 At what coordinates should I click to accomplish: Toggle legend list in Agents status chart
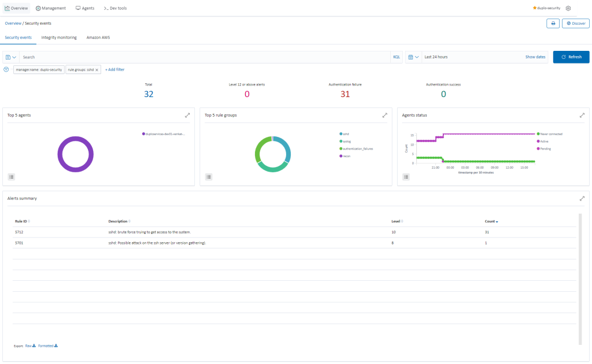tap(406, 177)
